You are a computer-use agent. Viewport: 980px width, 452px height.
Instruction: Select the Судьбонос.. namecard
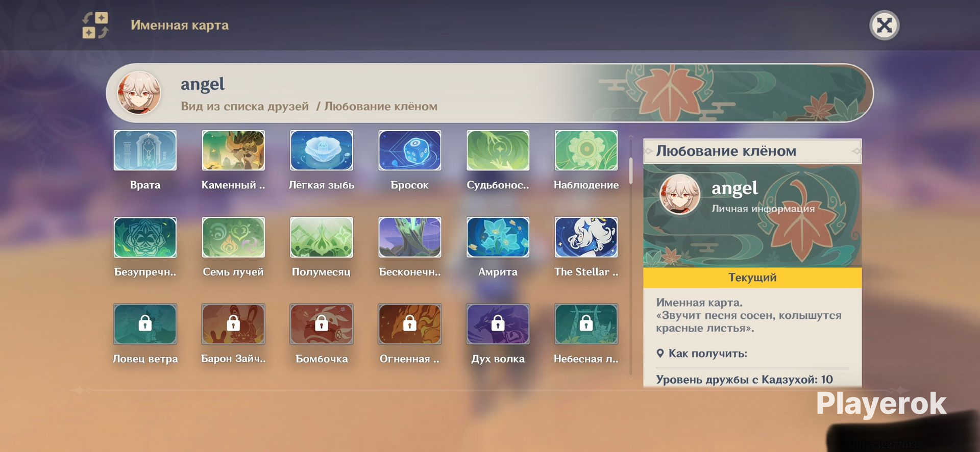pos(498,150)
